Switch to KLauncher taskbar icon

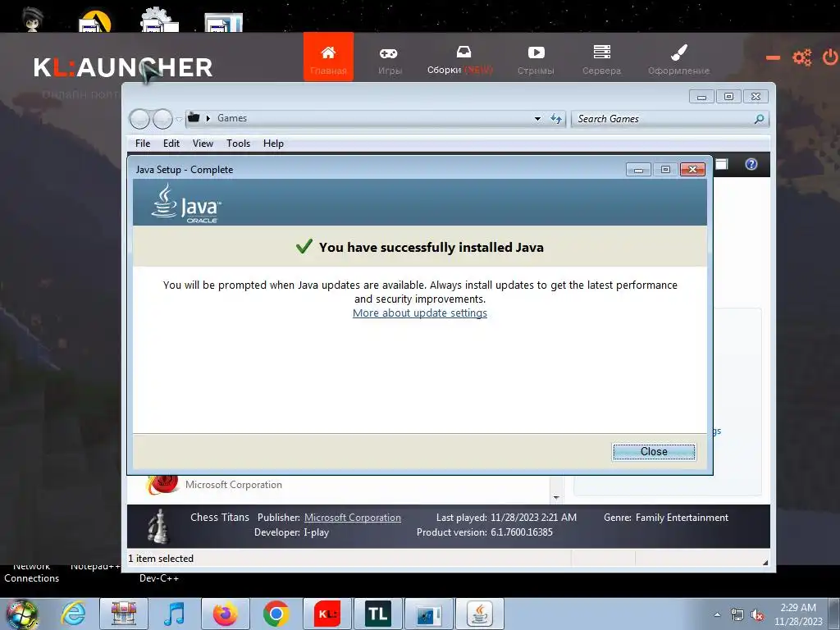point(326,614)
